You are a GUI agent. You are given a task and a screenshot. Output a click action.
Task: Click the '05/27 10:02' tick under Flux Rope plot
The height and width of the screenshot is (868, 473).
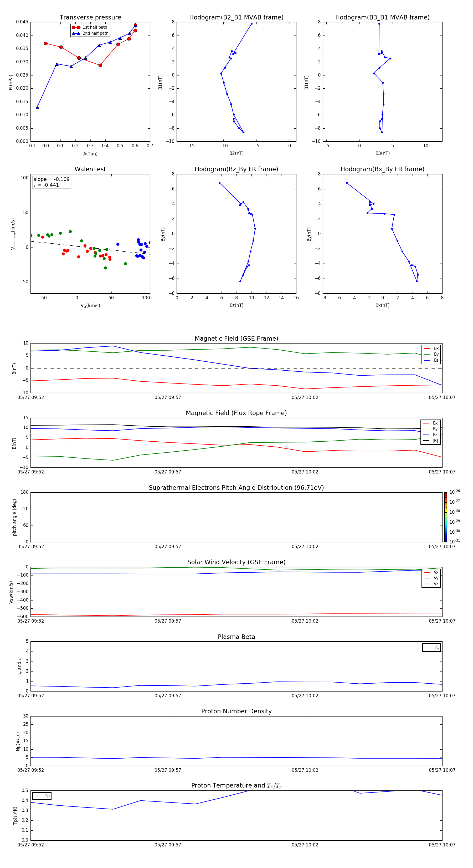click(x=305, y=472)
